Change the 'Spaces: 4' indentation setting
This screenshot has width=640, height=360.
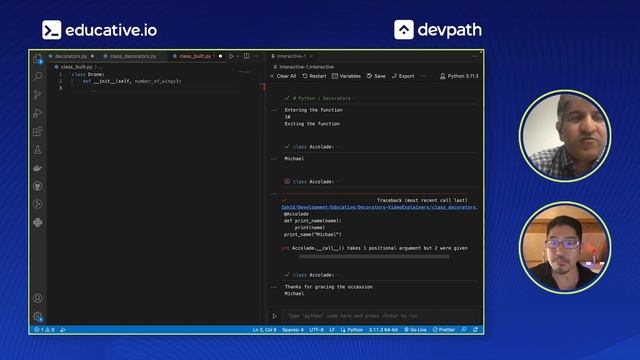tap(293, 330)
